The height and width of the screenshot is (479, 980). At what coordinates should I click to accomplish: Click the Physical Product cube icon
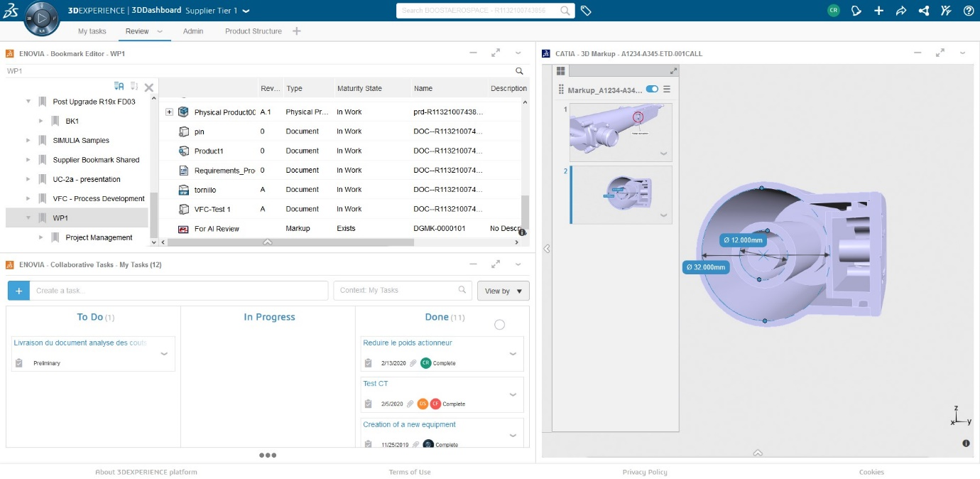click(183, 112)
